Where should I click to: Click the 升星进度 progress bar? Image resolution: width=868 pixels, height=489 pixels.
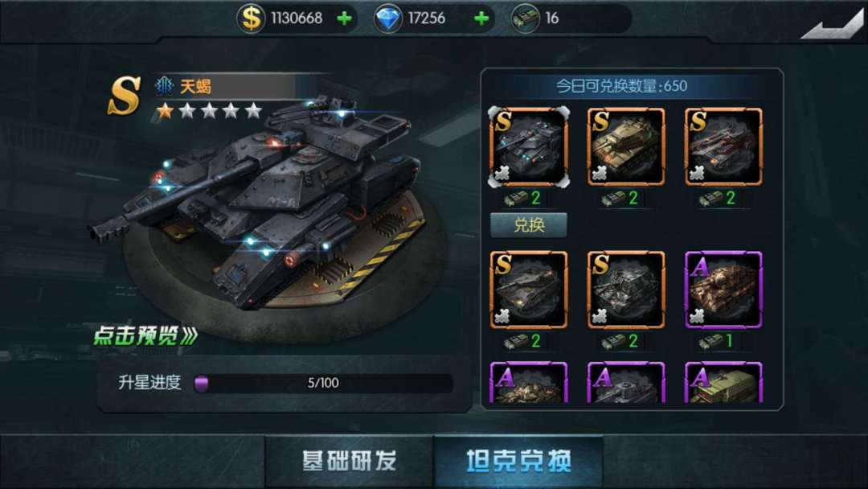click(324, 383)
